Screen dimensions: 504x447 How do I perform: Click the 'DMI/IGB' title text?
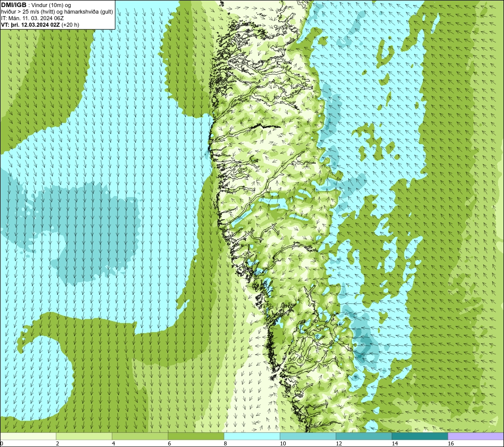point(14,5)
